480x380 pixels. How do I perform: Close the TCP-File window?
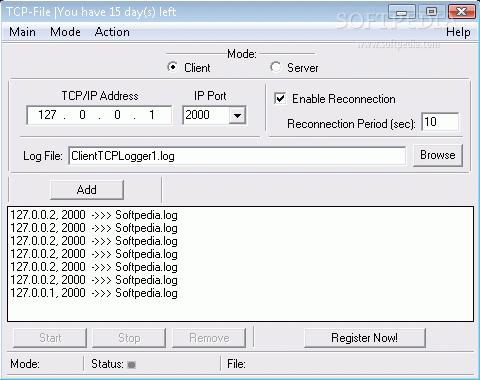click(x=461, y=12)
